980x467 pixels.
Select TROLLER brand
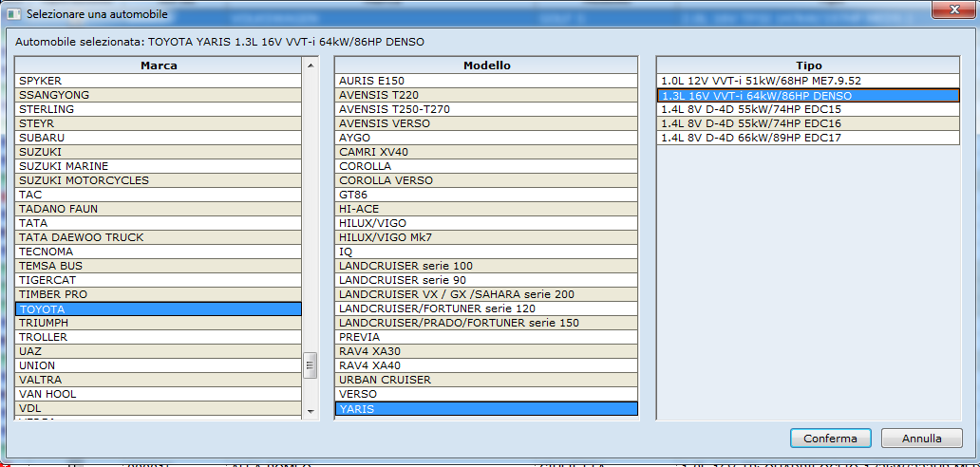click(159, 337)
